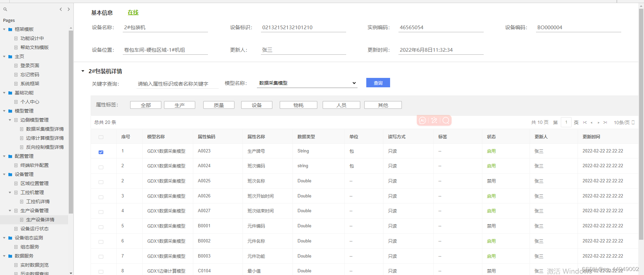
Task: Toggle the select-all checkbox in table header
Action: point(101,137)
